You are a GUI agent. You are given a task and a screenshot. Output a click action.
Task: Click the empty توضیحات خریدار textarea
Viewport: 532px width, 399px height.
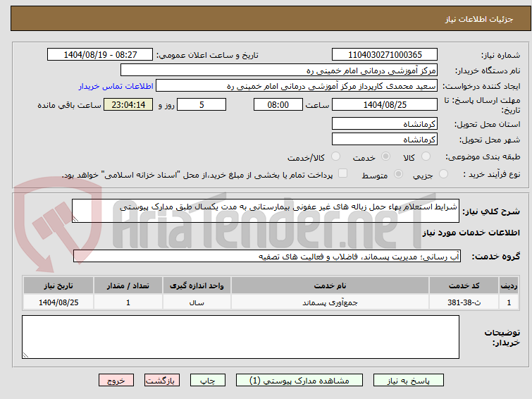[240, 337]
